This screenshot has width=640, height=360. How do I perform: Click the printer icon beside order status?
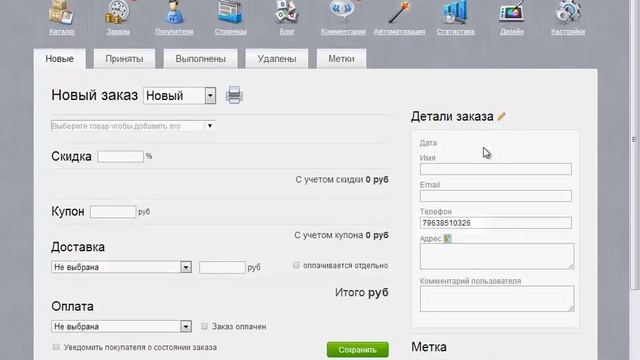coord(234,95)
